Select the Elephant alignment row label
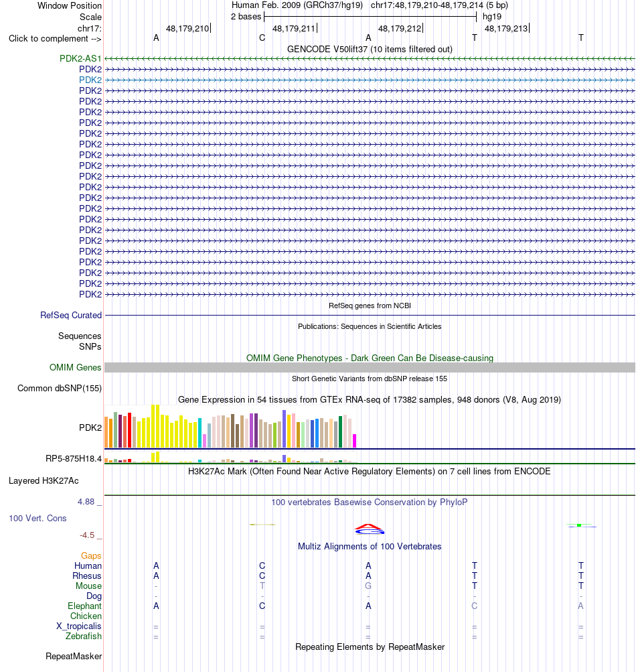The image size is (636, 672). click(85, 606)
